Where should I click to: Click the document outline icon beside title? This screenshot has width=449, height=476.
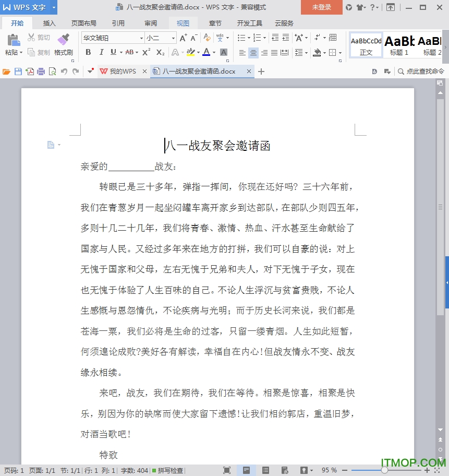(x=51, y=145)
